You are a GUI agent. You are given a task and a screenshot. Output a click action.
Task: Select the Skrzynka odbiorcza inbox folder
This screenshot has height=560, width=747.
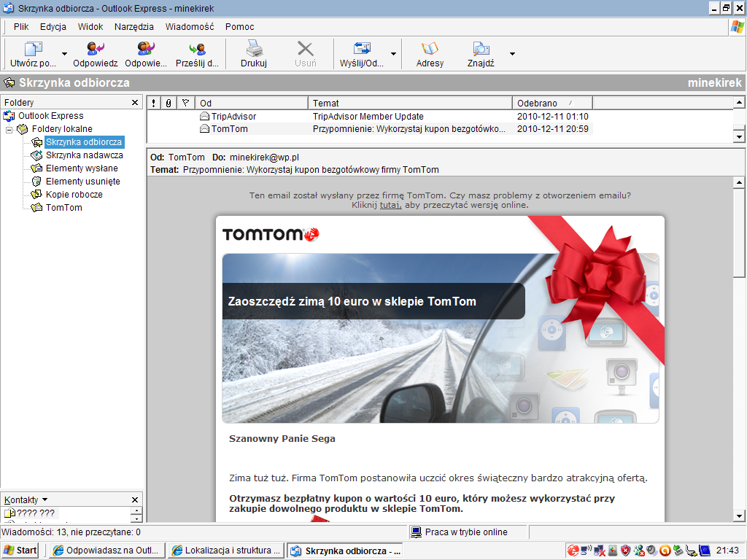84,142
